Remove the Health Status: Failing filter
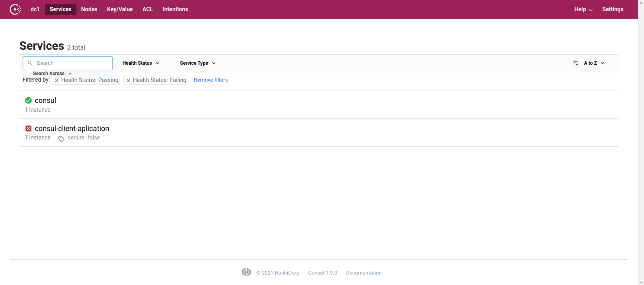This screenshot has width=644, height=285. (x=128, y=80)
